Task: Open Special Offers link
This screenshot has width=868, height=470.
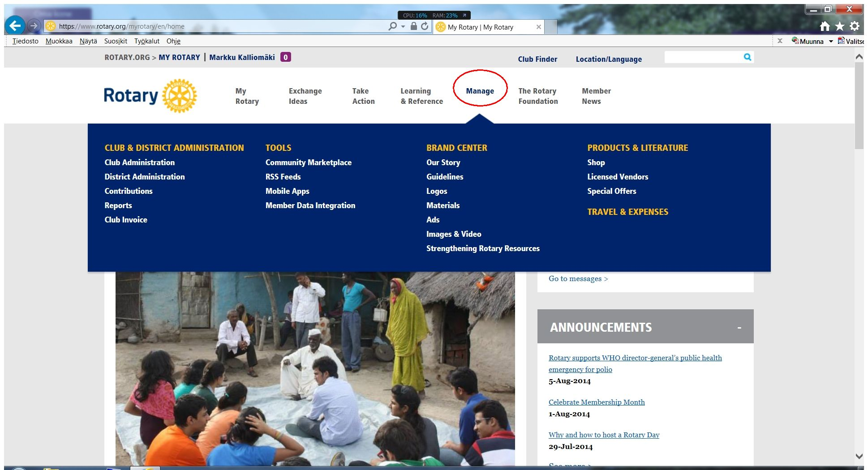Action: tap(612, 191)
